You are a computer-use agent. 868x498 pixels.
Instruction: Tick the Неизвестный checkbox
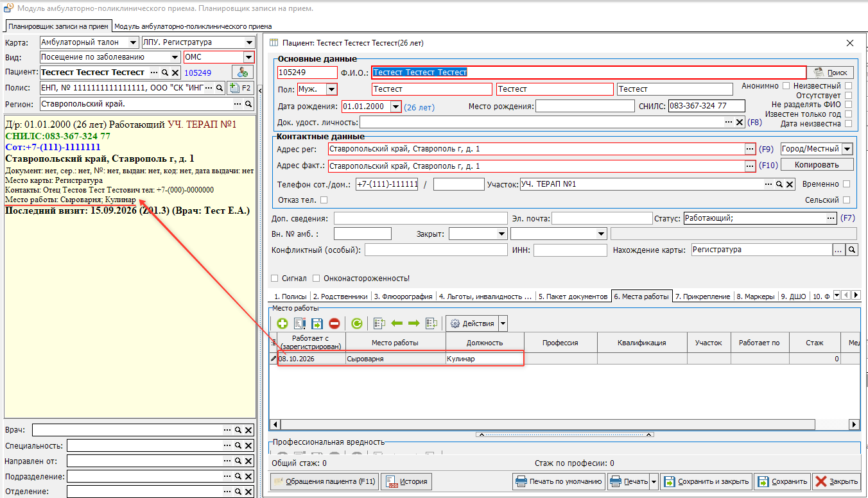coord(848,86)
